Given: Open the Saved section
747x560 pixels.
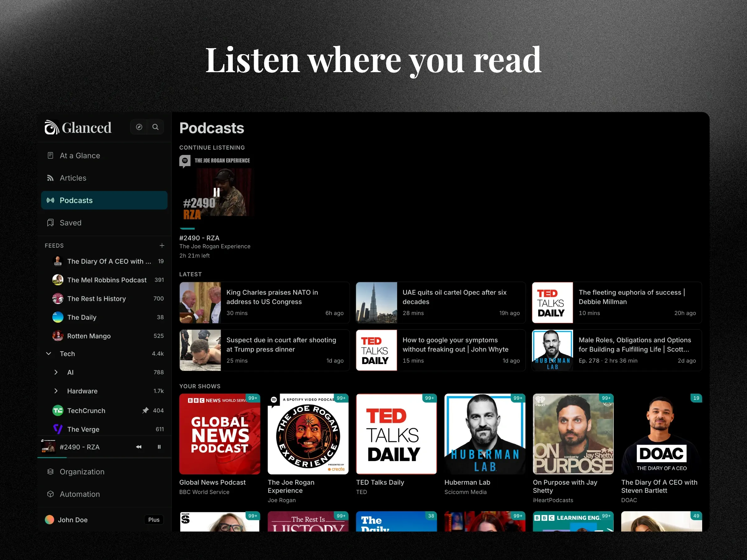Looking at the screenshot, I should (104, 223).
